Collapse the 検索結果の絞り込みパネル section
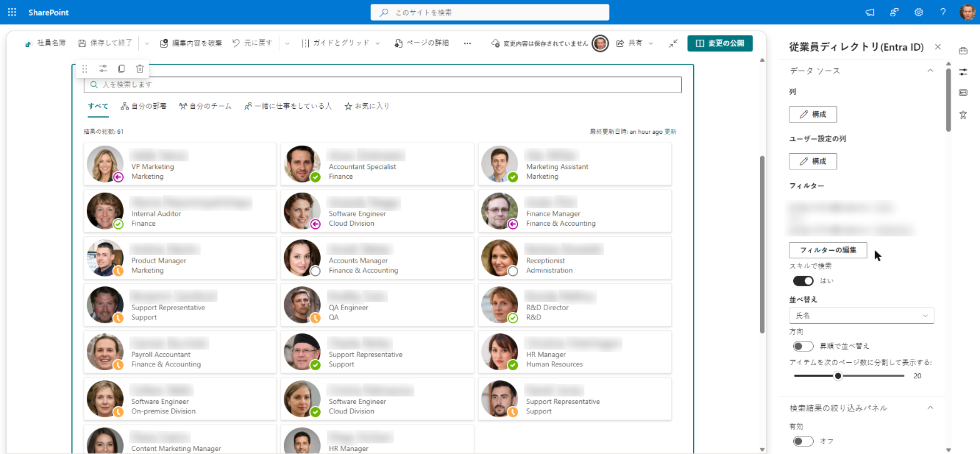 (930, 408)
